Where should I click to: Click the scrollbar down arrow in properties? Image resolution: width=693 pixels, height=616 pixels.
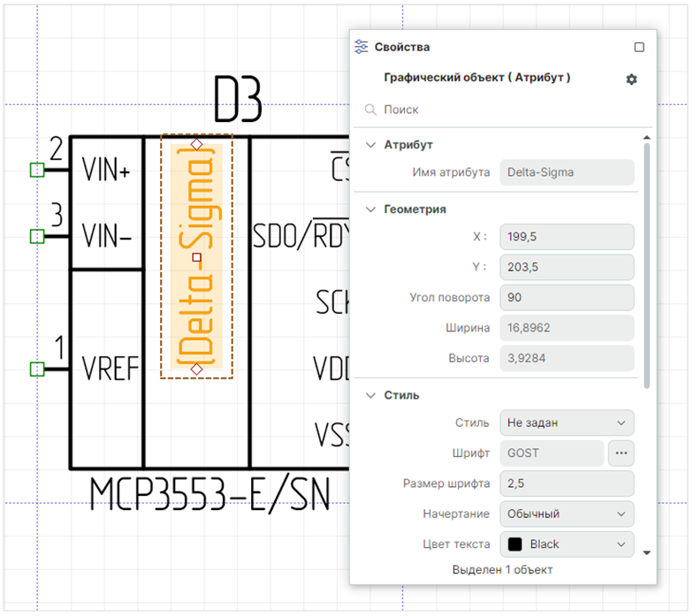(646, 552)
